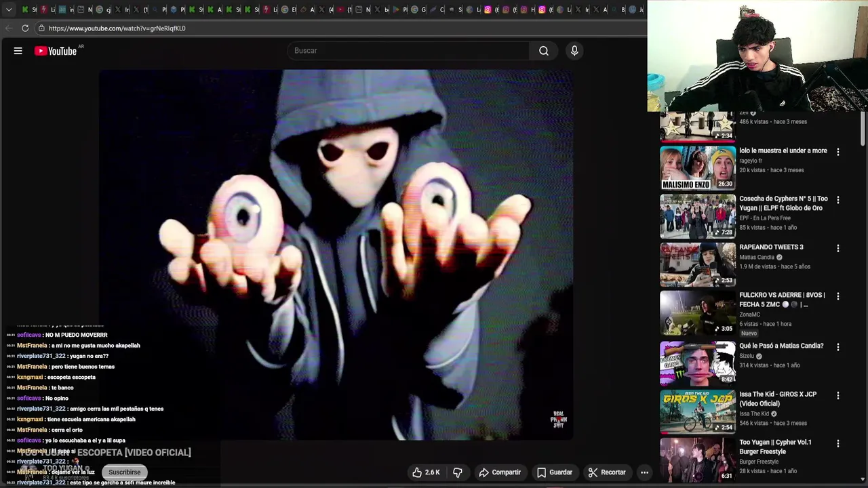Open the Cosecha de Cyphers 7:28 thumbnail
This screenshot has height=488, width=868.
[698, 216]
